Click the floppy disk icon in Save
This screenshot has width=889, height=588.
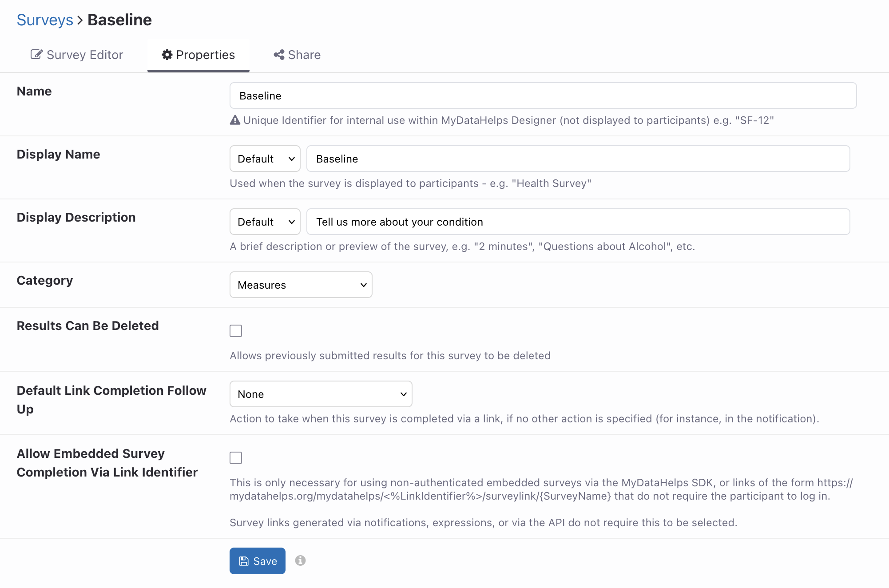pyautogui.click(x=244, y=561)
